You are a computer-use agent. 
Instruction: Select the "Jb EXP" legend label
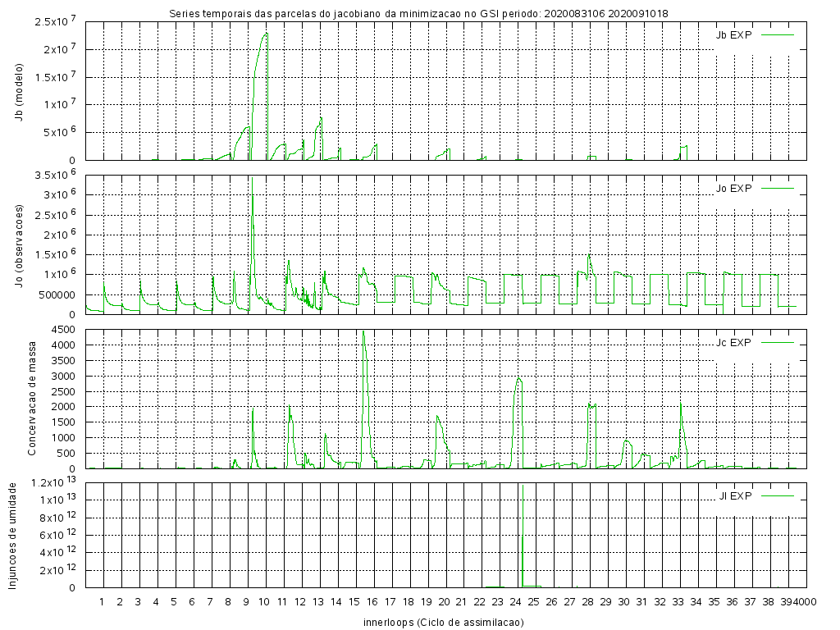click(733, 34)
